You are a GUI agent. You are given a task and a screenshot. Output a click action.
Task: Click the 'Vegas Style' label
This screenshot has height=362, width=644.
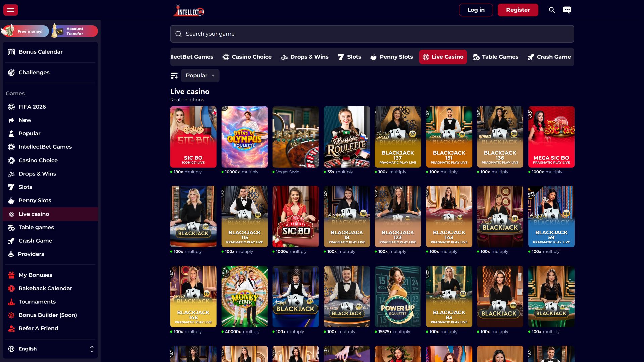pyautogui.click(x=287, y=172)
